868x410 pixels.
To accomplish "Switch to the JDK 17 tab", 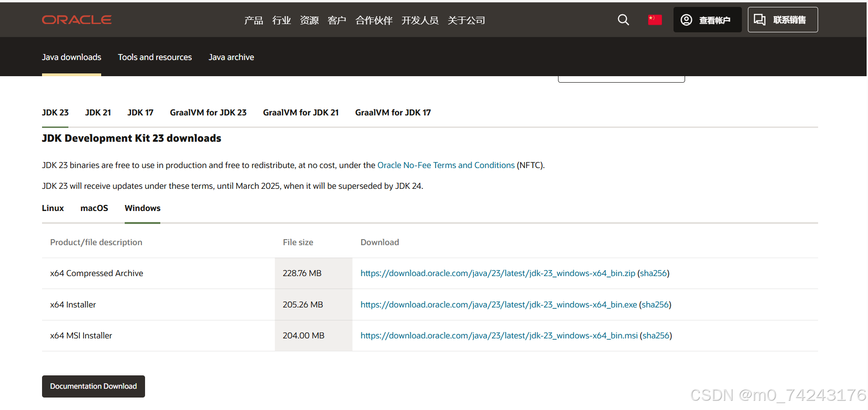I will click(140, 113).
